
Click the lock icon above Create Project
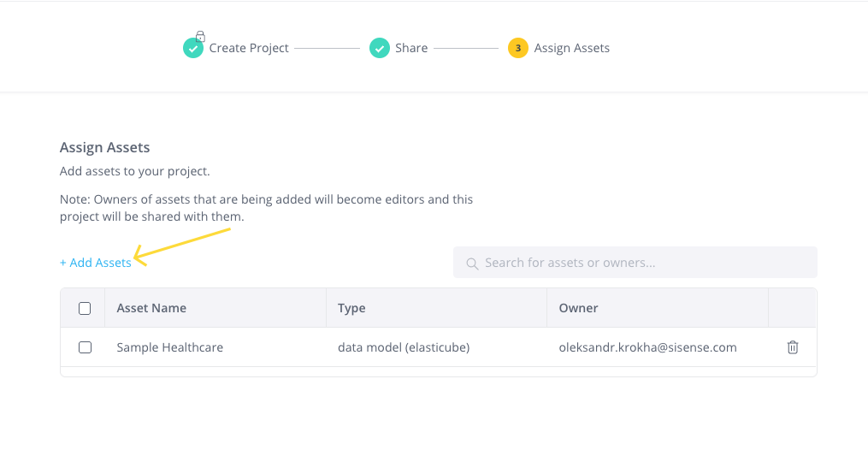(200, 37)
